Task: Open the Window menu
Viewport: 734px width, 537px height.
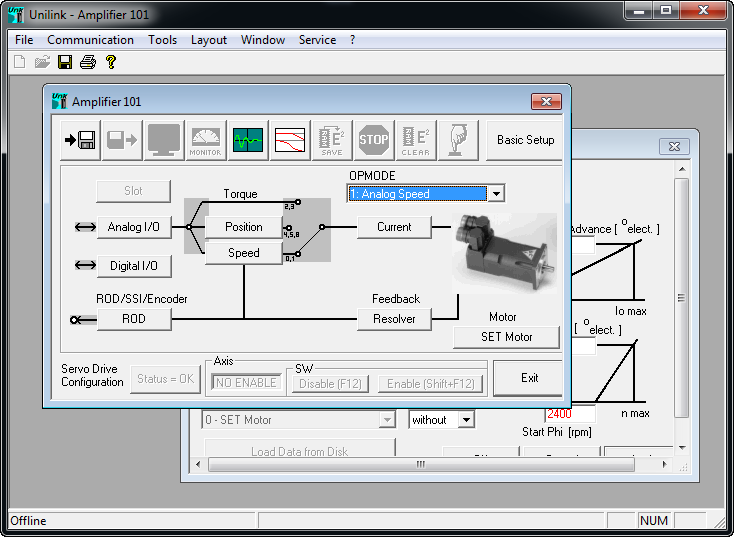Action: [x=263, y=40]
